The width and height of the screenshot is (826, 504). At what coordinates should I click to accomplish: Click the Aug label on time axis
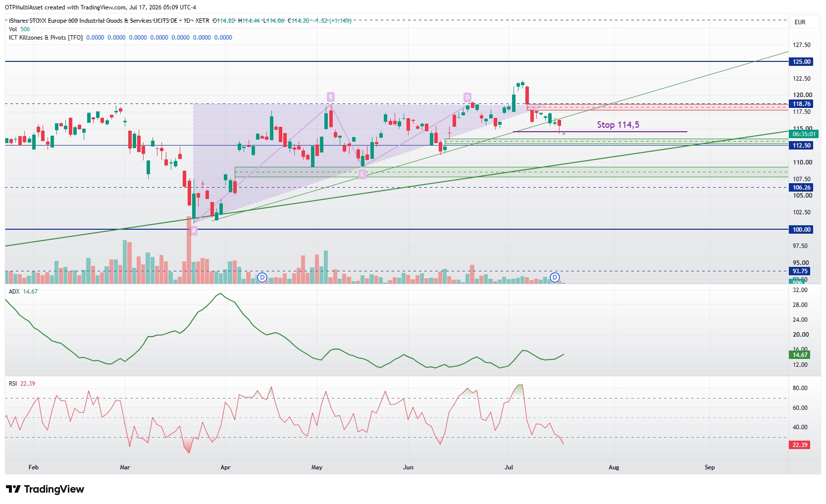(x=614, y=467)
